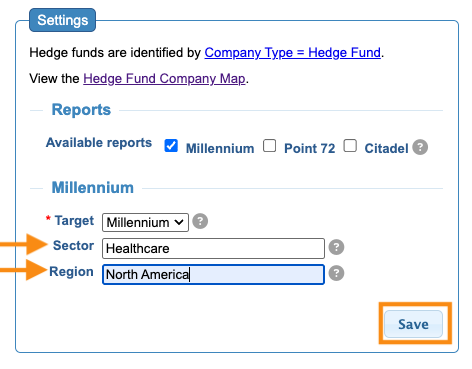Select the Settings tab header
Image resolution: width=472 pixels, height=369 pixels.
tap(63, 20)
